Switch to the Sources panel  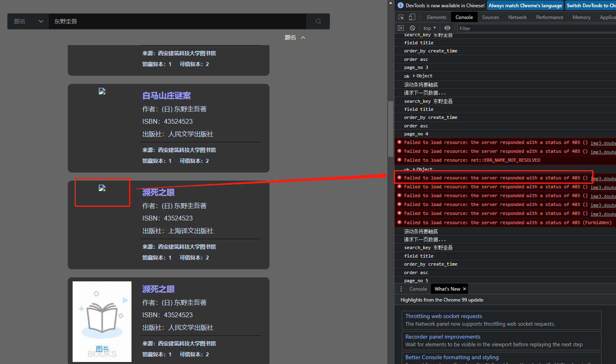[491, 17]
